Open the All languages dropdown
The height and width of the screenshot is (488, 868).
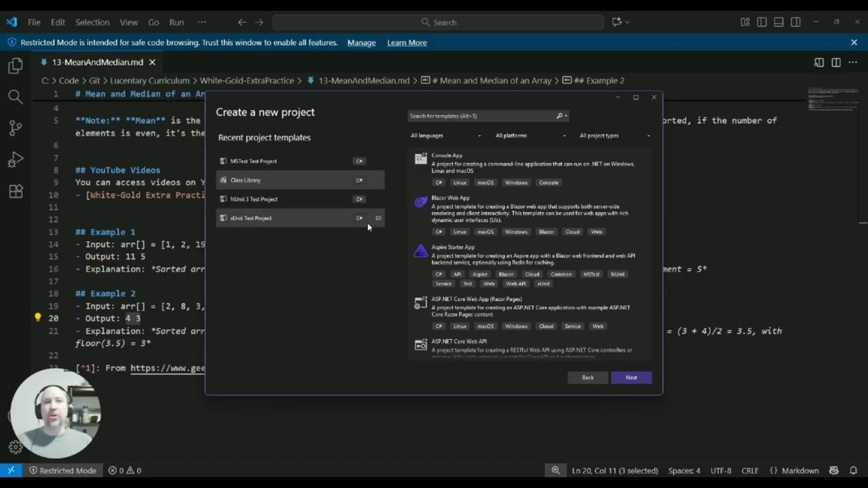pyautogui.click(x=446, y=136)
